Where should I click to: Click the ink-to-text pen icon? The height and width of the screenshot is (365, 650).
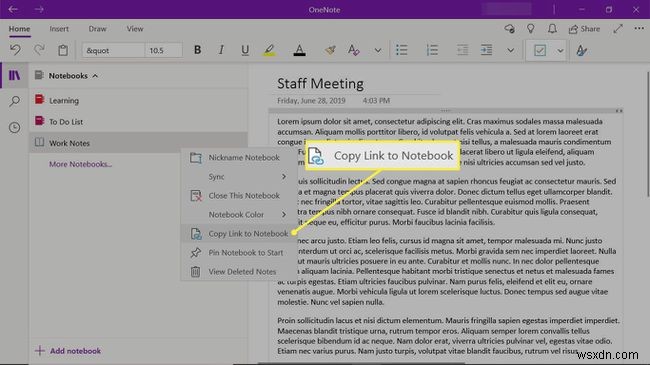[x=581, y=51]
